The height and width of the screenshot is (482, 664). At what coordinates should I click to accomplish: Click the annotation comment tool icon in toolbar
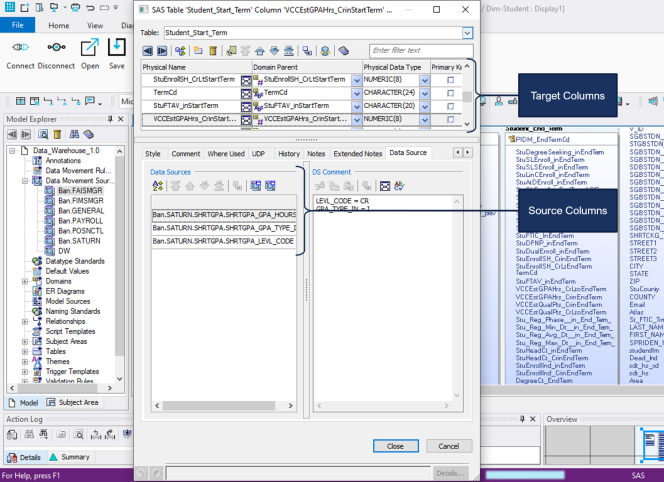pos(90,101)
